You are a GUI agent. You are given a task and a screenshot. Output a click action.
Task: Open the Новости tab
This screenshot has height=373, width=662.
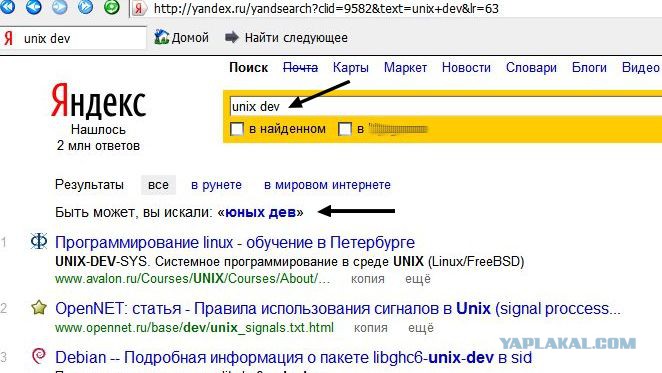[466, 68]
